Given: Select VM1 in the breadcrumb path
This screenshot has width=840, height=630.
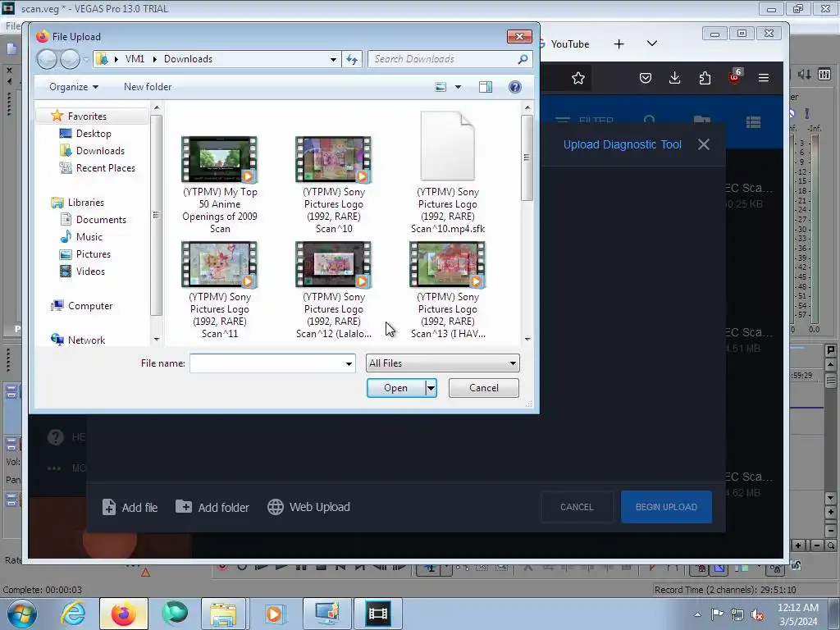Looking at the screenshot, I should [x=135, y=59].
